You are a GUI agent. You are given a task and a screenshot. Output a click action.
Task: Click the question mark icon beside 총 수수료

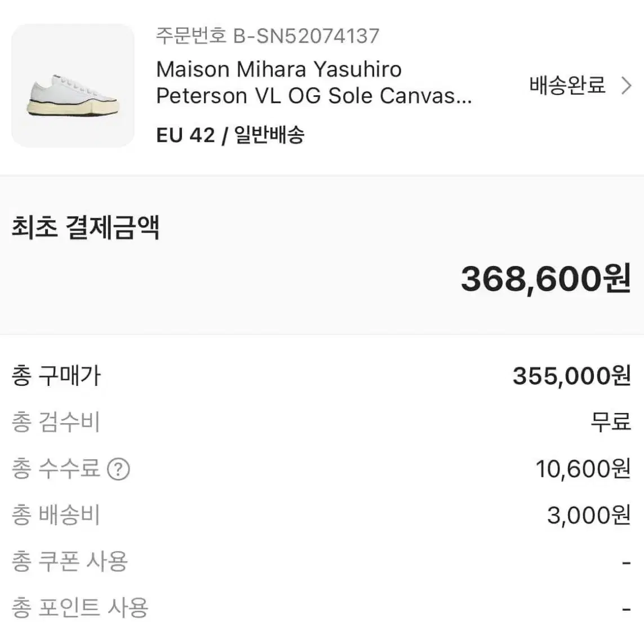point(118,469)
